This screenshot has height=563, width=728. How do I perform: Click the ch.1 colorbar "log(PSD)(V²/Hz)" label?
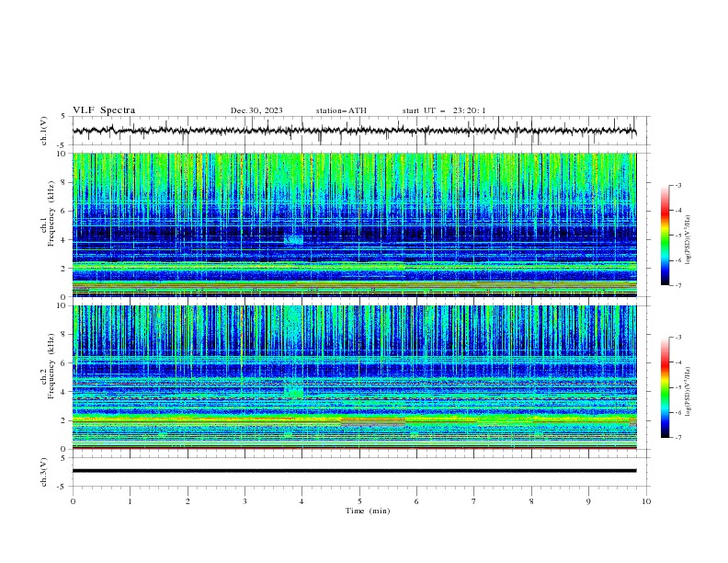pos(688,240)
